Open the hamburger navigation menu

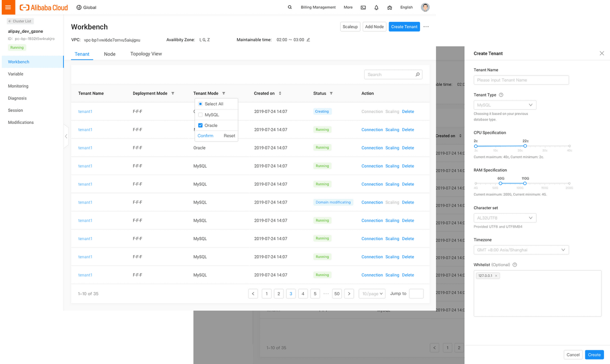8,7
